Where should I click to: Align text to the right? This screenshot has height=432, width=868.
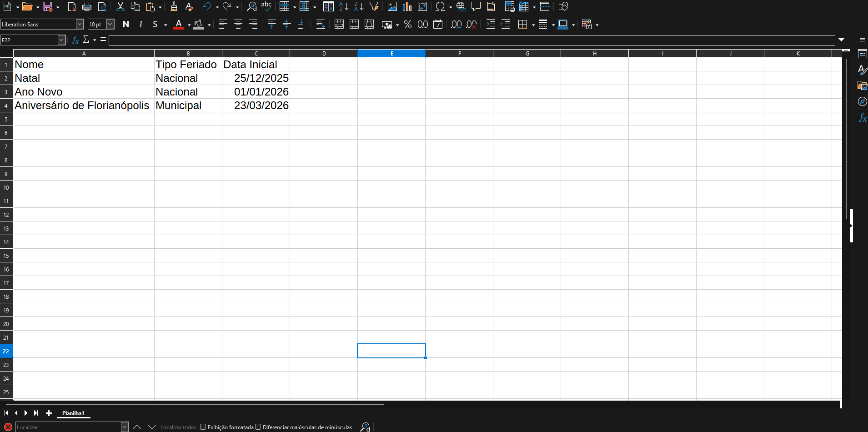[x=253, y=25]
